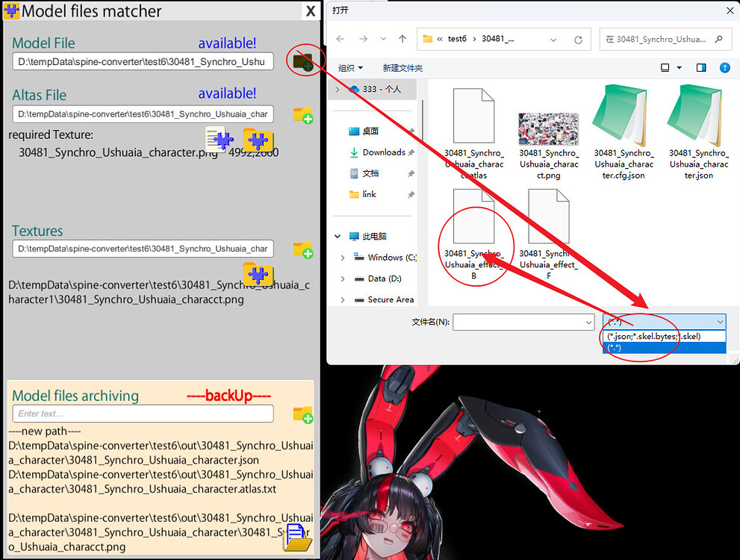Select the blue puzzle document icon near required Texture
The width and height of the screenshot is (740, 560).
(x=219, y=140)
